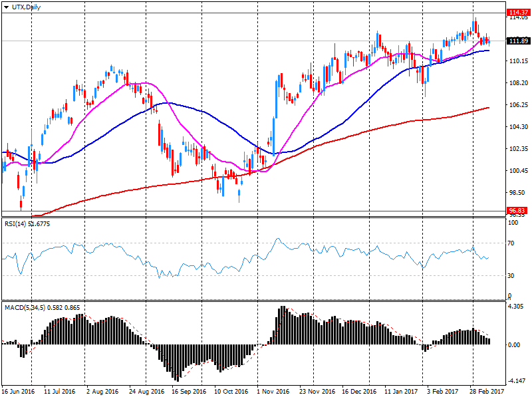Select the 16 Jun 2016 date label
This screenshot has width=532, height=399.
[18, 392]
